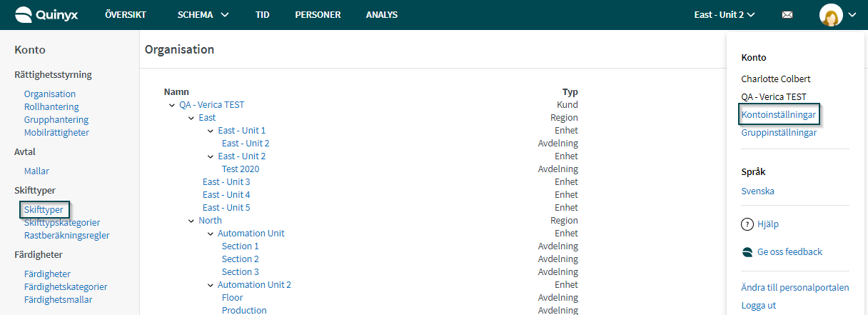Image resolution: width=868 pixels, height=315 pixels.
Task: Open the East - Unit 2 unit selector
Action: 725,14
